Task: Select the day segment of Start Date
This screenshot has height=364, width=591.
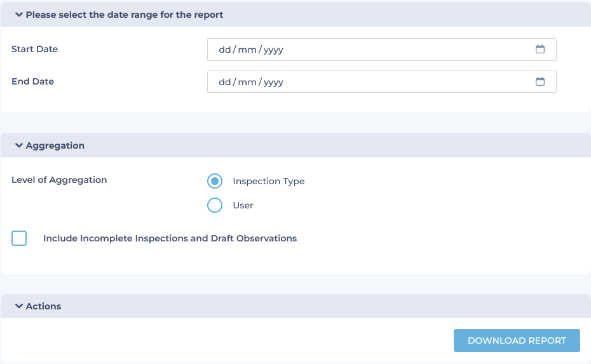Action: (x=224, y=50)
